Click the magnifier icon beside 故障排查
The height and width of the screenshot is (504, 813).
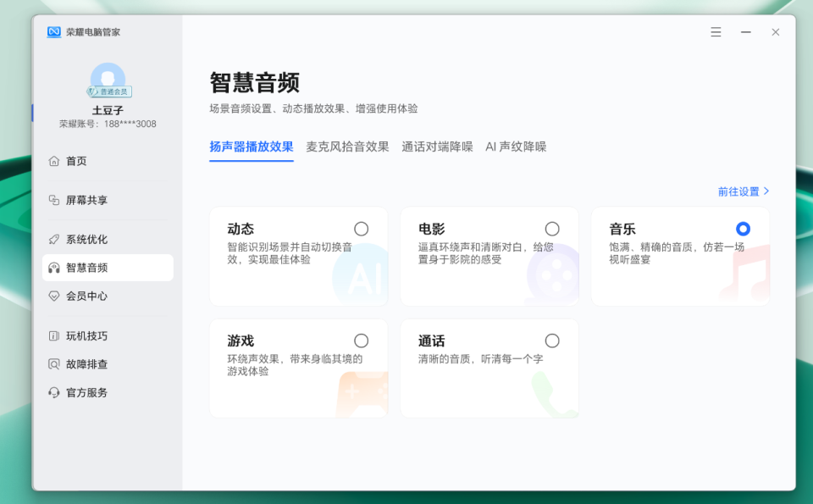click(x=54, y=364)
